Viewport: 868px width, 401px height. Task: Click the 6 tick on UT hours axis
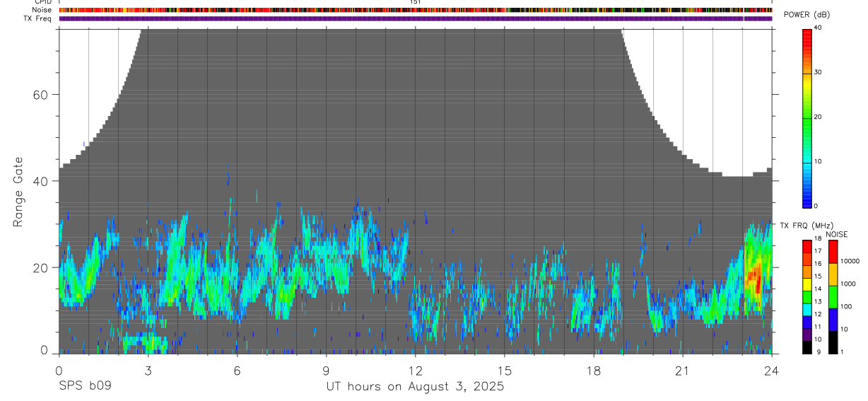(x=237, y=371)
